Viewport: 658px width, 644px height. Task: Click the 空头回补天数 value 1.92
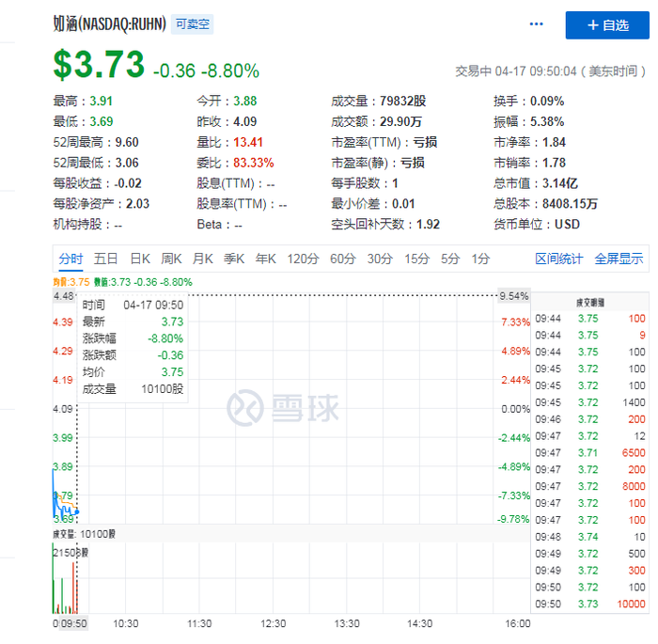pyautogui.click(x=428, y=225)
